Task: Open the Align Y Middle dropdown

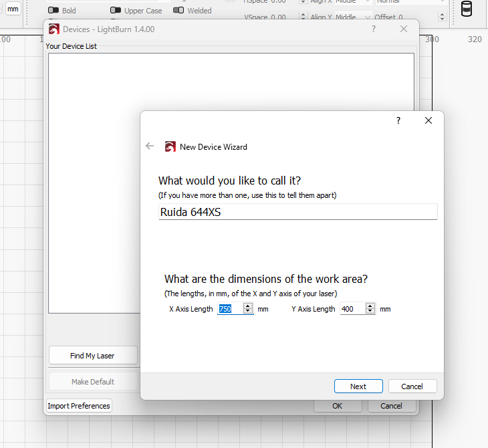Action: (353, 17)
